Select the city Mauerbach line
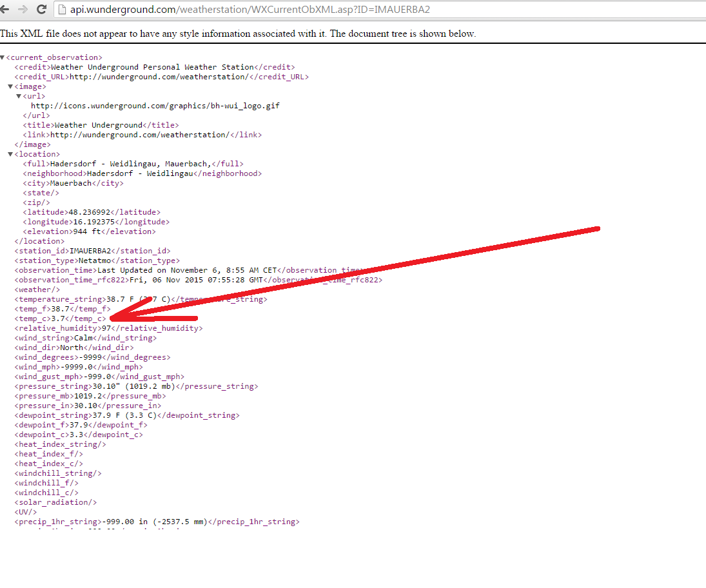Image resolution: width=706 pixels, height=588 pixels. click(73, 183)
